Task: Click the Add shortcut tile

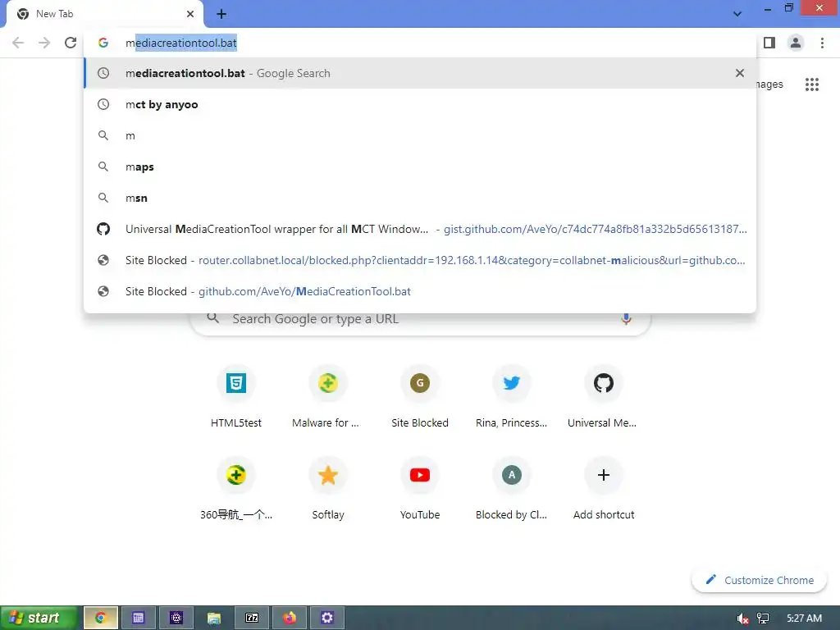Action: 603,489
